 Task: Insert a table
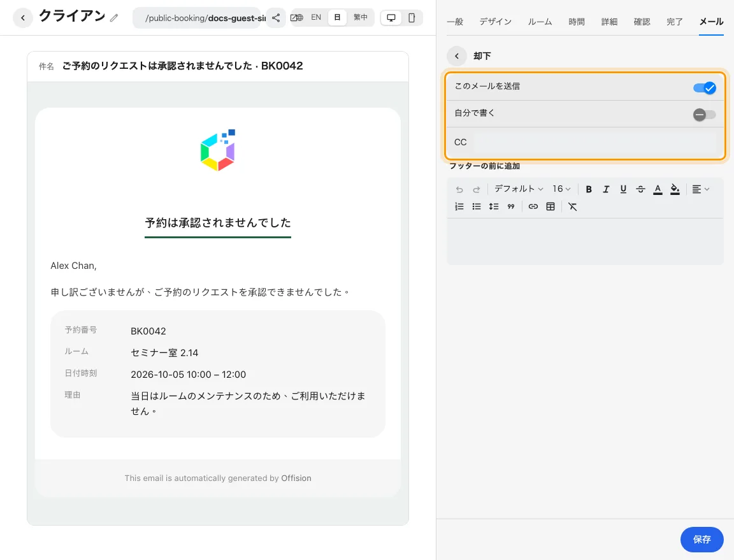(550, 206)
